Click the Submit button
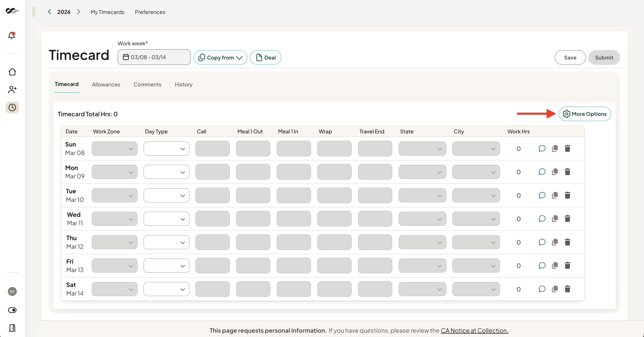Viewport: 644px width, 337px height. 604,57
